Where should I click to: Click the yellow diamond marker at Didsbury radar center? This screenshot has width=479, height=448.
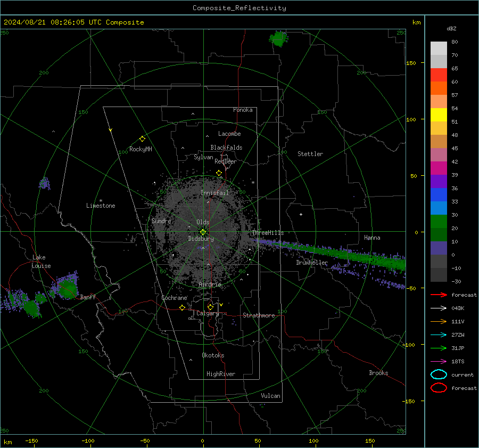pyautogui.click(x=203, y=232)
